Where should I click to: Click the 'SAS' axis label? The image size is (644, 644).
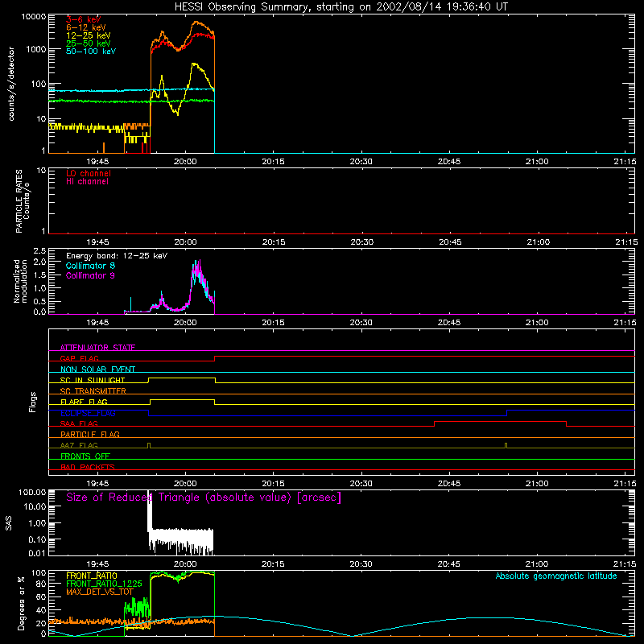[x=9, y=523]
